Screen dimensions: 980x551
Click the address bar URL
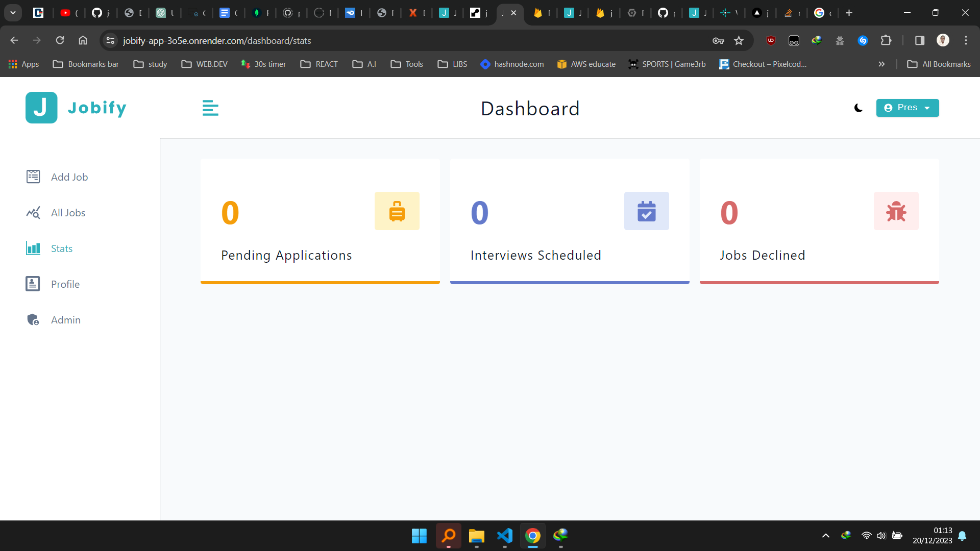tap(217, 41)
